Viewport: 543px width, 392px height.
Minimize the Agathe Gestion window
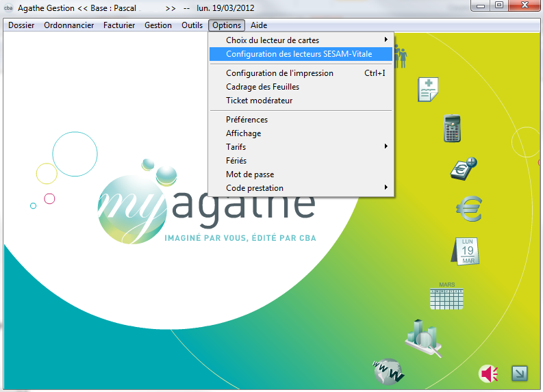tap(481, 5)
